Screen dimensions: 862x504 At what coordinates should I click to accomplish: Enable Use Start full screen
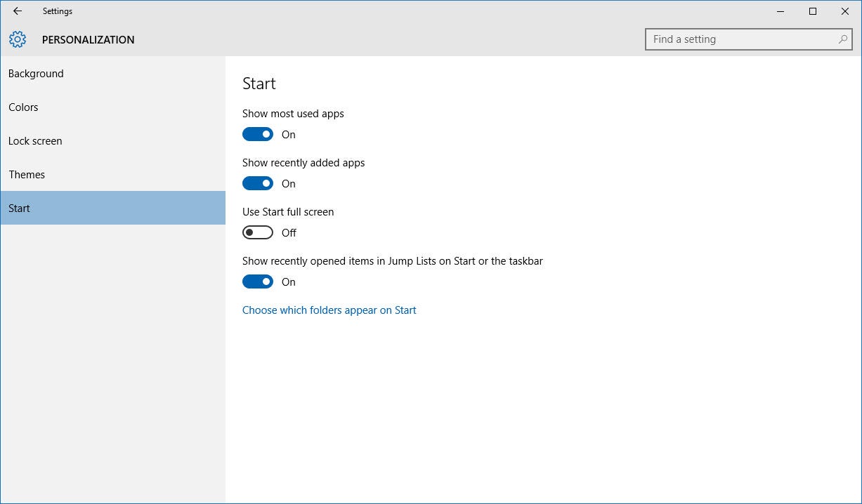pos(257,232)
